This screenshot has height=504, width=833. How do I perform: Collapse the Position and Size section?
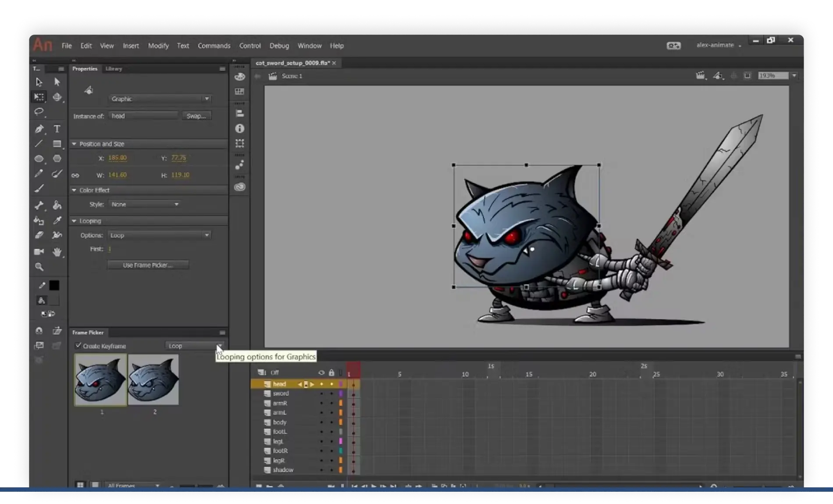point(74,144)
